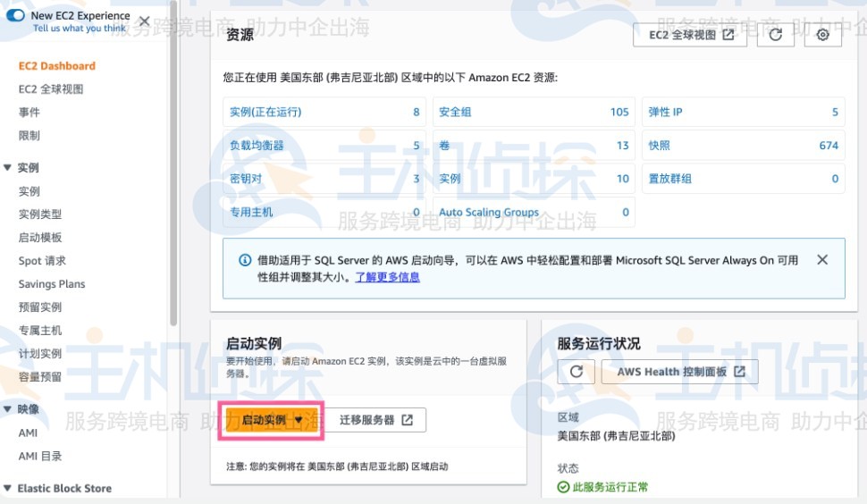Image resolution: width=867 pixels, height=504 pixels.
Task: Collapse the Elastic Block Store section
Action: pos(7,488)
